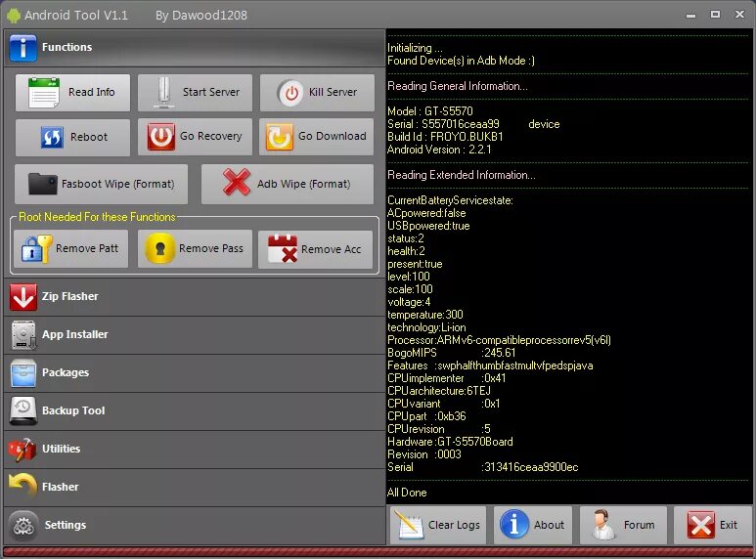Minimize the Android Tool window
This screenshot has width=756, height=559.
(x=690, y=15)
